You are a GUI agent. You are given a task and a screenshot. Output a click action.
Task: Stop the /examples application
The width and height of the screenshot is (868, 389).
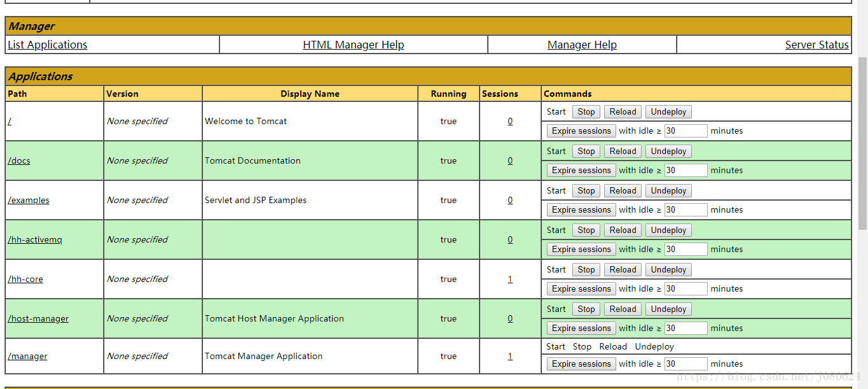pos(586,191)
